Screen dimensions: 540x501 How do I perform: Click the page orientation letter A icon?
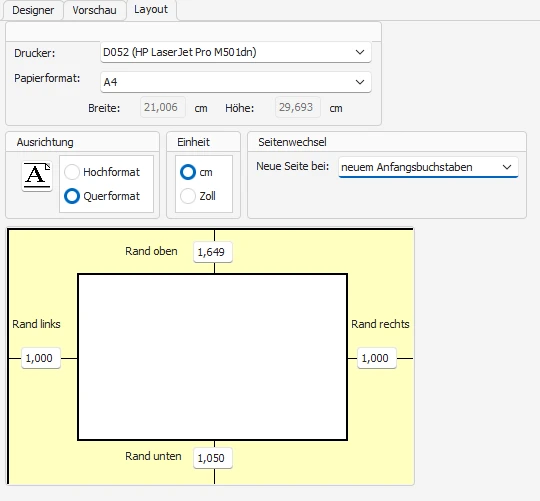[37, 175]
